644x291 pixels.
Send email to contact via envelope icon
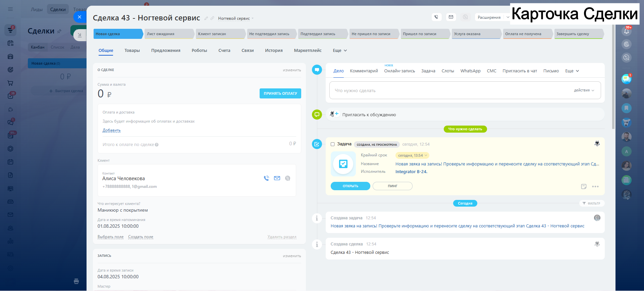click(x=277, y=178)
